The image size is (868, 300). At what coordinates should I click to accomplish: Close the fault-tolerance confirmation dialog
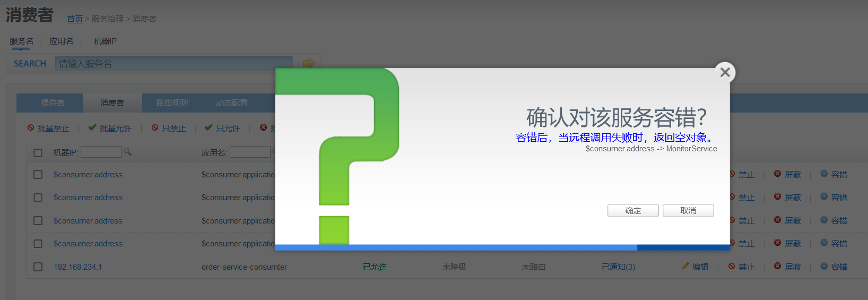coord(725,72)
